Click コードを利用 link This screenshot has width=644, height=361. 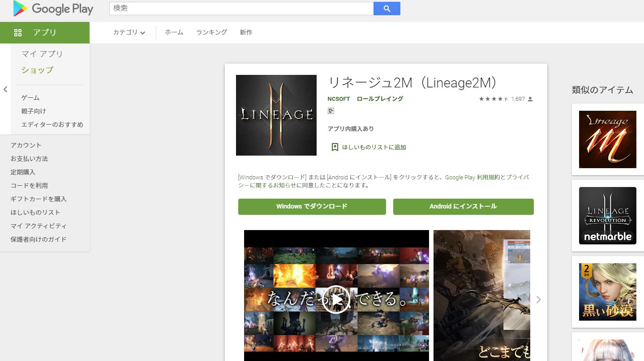click(x=29, y=186)
